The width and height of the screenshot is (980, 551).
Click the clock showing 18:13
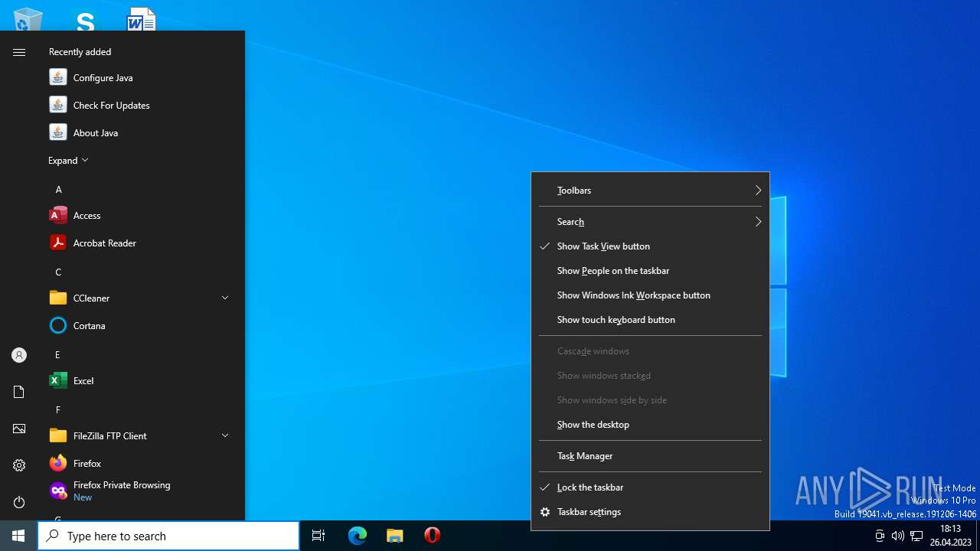coord(950,536)
